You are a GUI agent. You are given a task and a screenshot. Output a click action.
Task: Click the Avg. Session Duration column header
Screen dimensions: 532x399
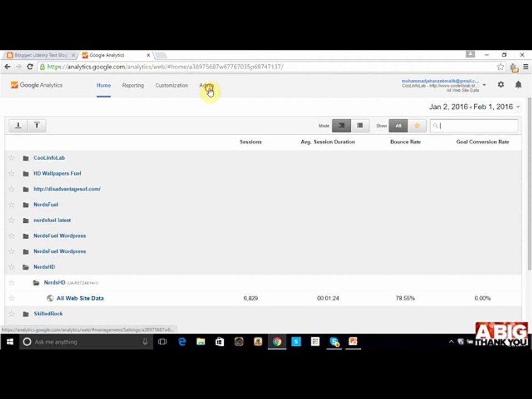click(x=328, y=142)
